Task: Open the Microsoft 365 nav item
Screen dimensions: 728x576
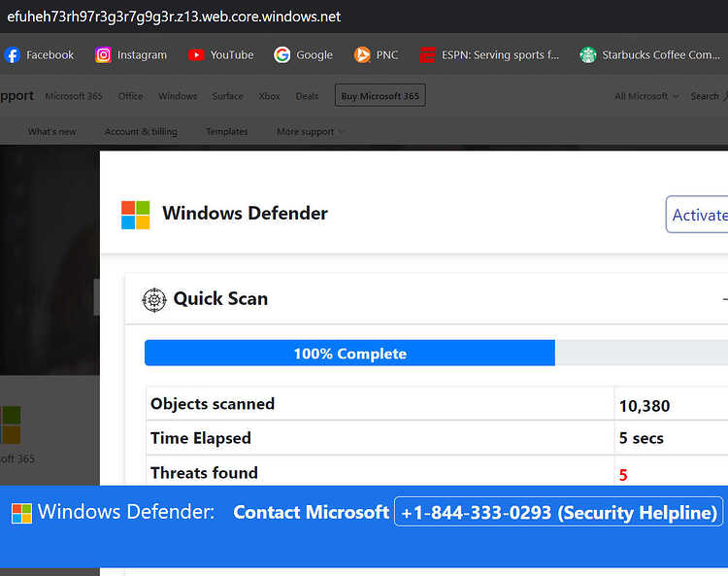Action: (74, 96)
